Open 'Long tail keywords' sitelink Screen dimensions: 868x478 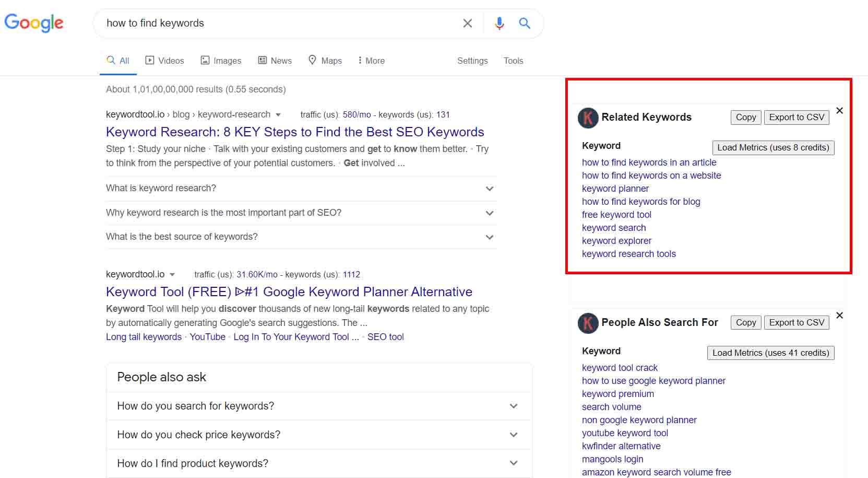144,337
